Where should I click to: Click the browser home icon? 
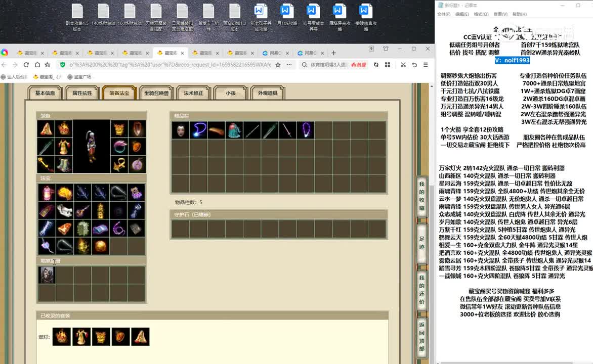click(x=37, y=65)
